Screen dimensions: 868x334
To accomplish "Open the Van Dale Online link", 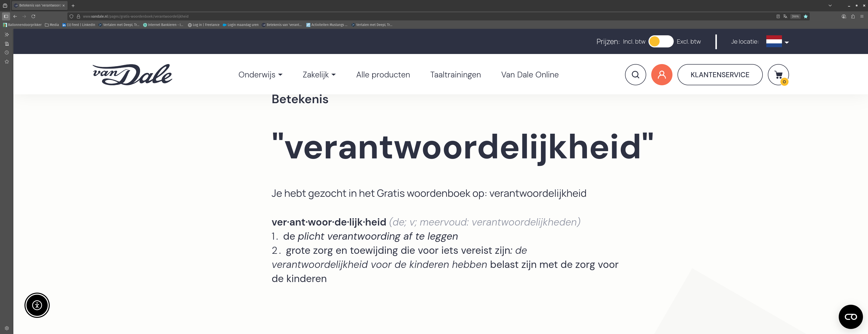I will coord(530,74).
